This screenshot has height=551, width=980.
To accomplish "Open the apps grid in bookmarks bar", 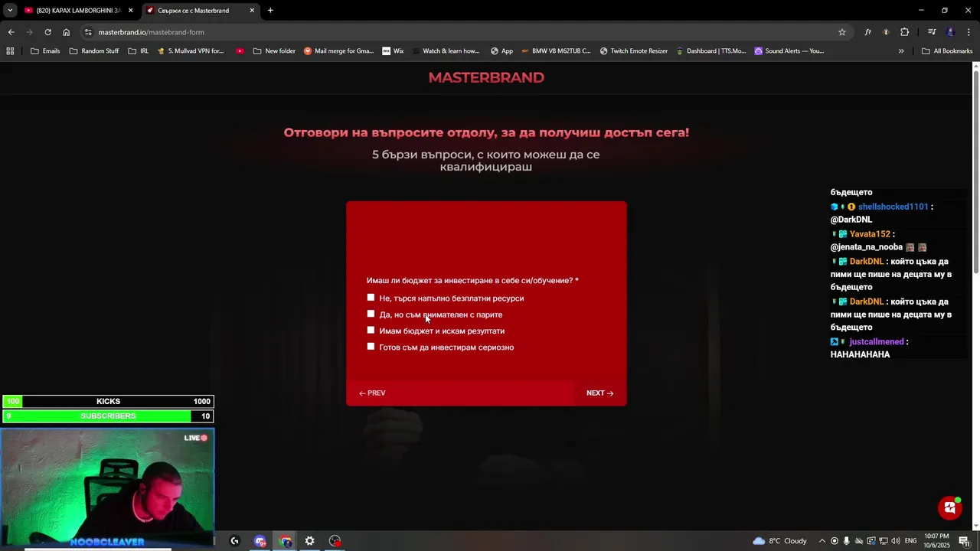I will pyautogui.click(x=10, y=51).
